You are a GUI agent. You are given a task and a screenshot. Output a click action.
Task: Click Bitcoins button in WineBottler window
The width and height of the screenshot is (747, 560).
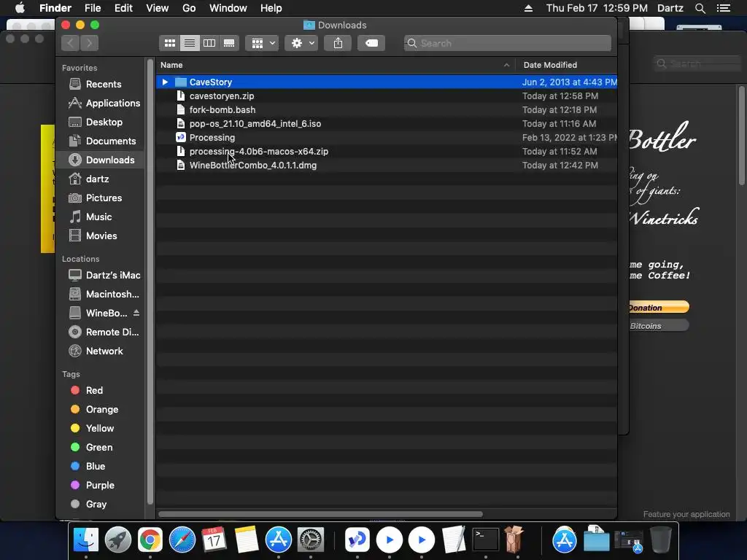659,326
